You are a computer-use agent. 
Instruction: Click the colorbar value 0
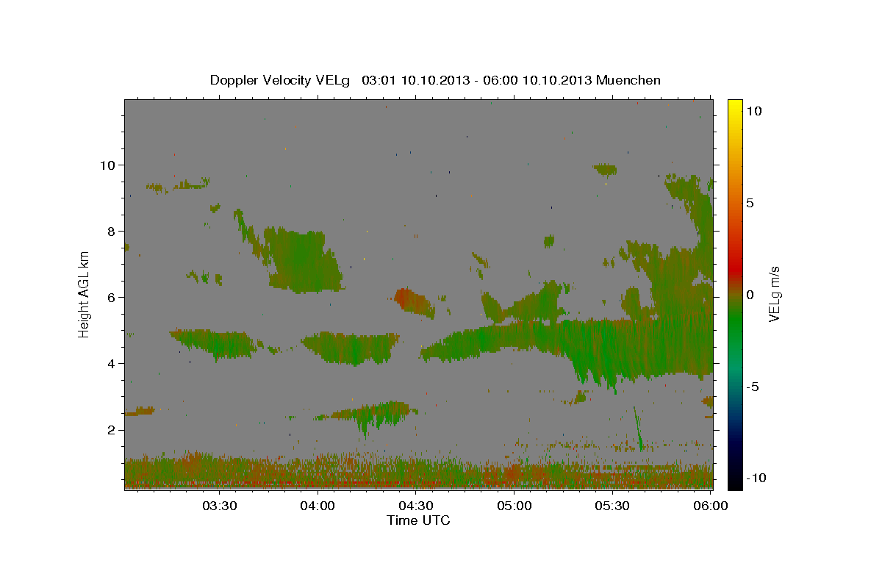[x=751, y=295]
